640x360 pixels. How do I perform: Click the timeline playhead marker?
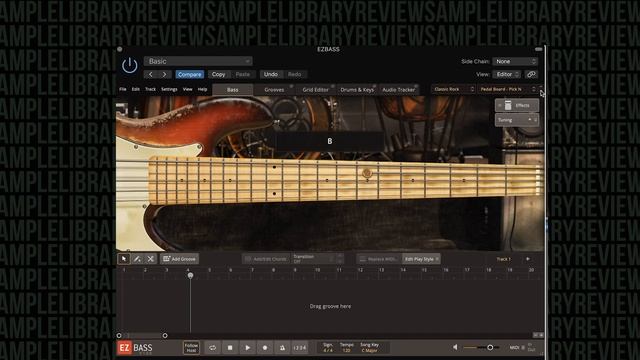190,276
